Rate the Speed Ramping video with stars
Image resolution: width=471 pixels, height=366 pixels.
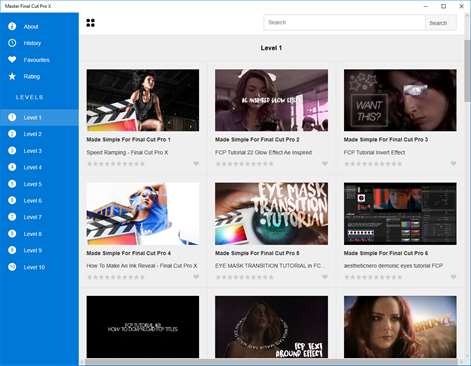point(116,164)
